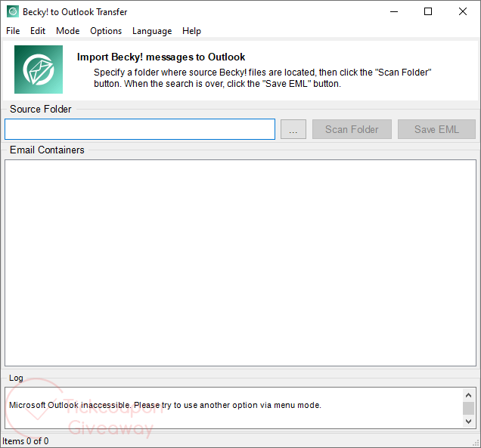Open the Options menu
Image resolution: width=481 pixels, height=448 pixels.
pyautogui.click(x=106, y=31)
